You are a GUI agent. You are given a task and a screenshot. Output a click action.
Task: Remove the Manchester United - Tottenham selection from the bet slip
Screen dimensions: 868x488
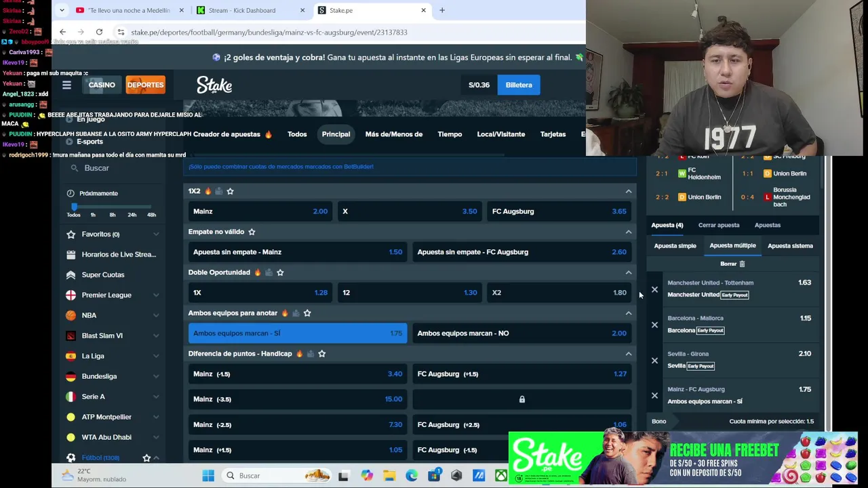654,289
